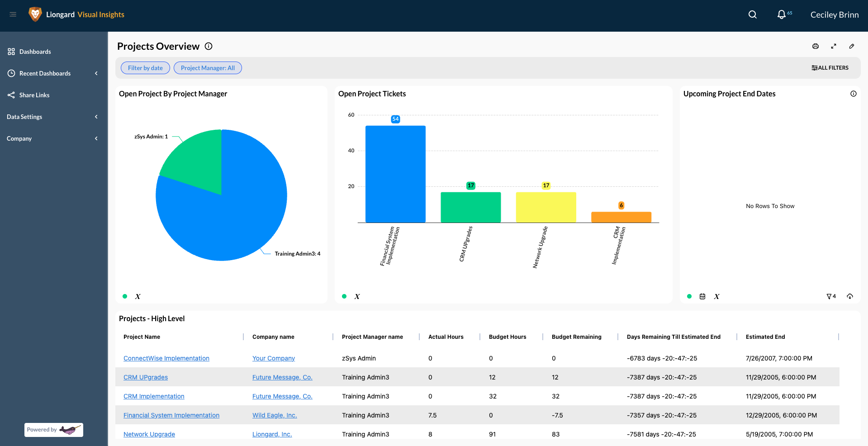Sort by the Project Name column header

(x=142, y=337)
